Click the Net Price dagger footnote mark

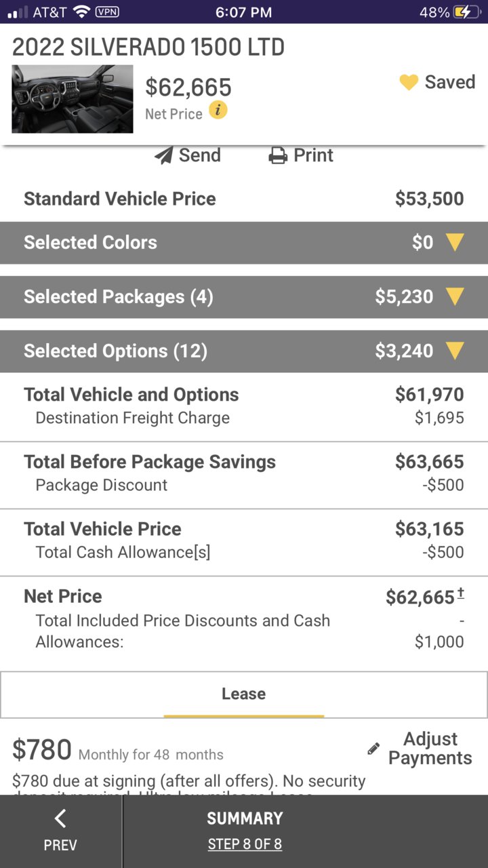(x=461, y=593)
